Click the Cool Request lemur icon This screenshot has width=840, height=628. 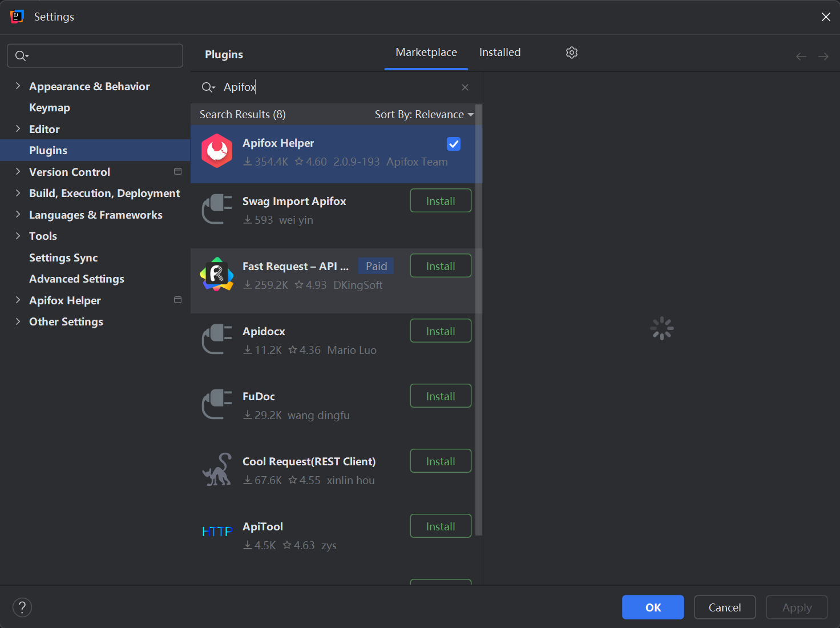(x=217, y=469)
